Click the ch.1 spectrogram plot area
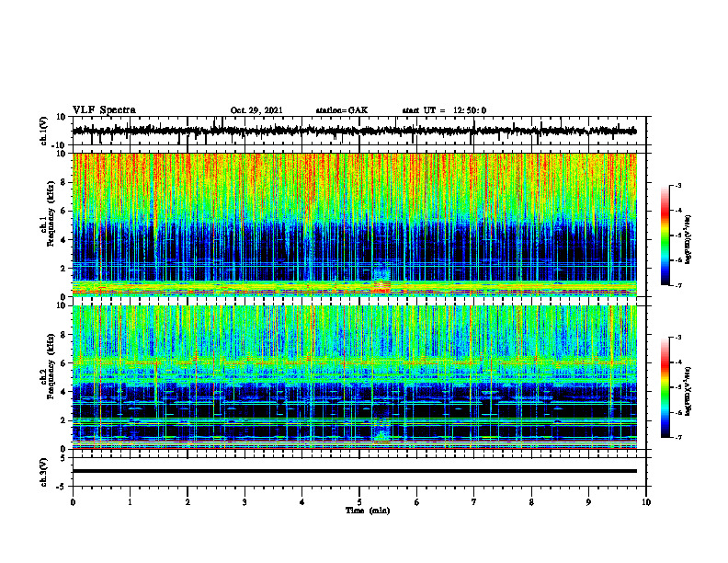Screen dimensions: 728x563 click(354, 224)
